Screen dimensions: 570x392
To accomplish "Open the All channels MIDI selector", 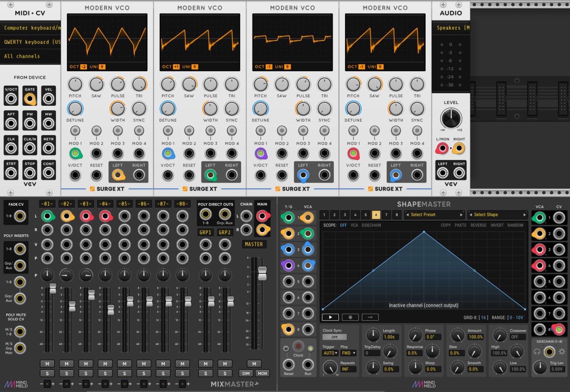I will [30, 56].
